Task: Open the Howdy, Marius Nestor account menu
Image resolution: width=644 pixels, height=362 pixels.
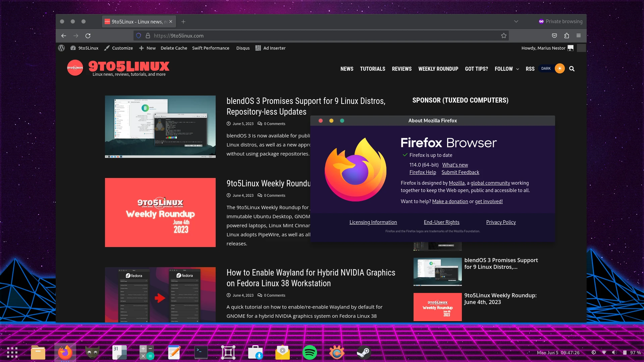Action: pyautogui.click(x=543, y=48)
